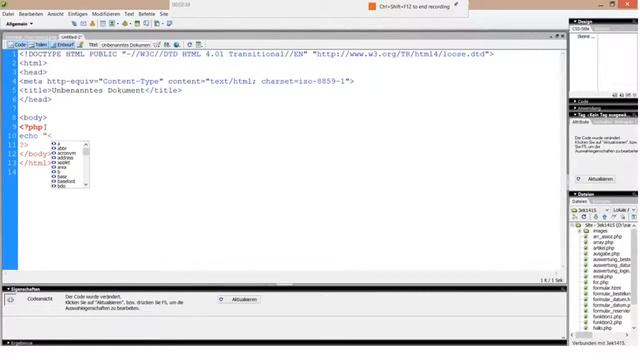The image size is (640, 360).
Task: Click the named anchor insert icon
Action: click(x=92, y=24)
